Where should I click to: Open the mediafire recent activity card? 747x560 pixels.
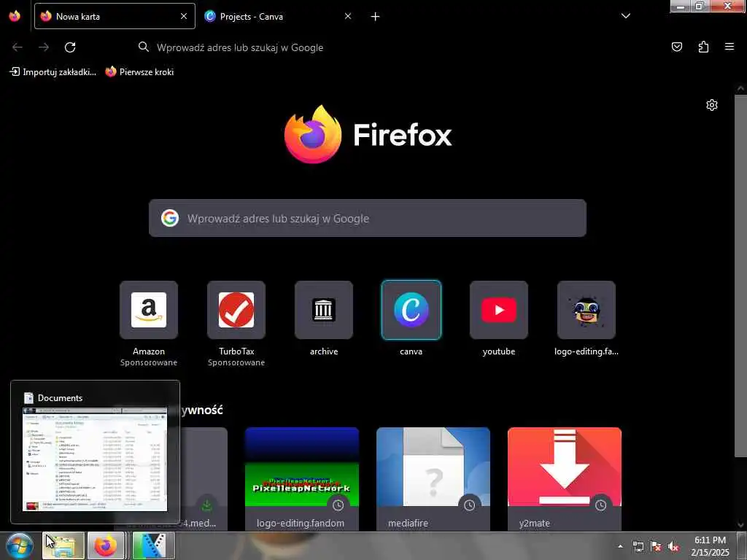[x=433, y=479]
